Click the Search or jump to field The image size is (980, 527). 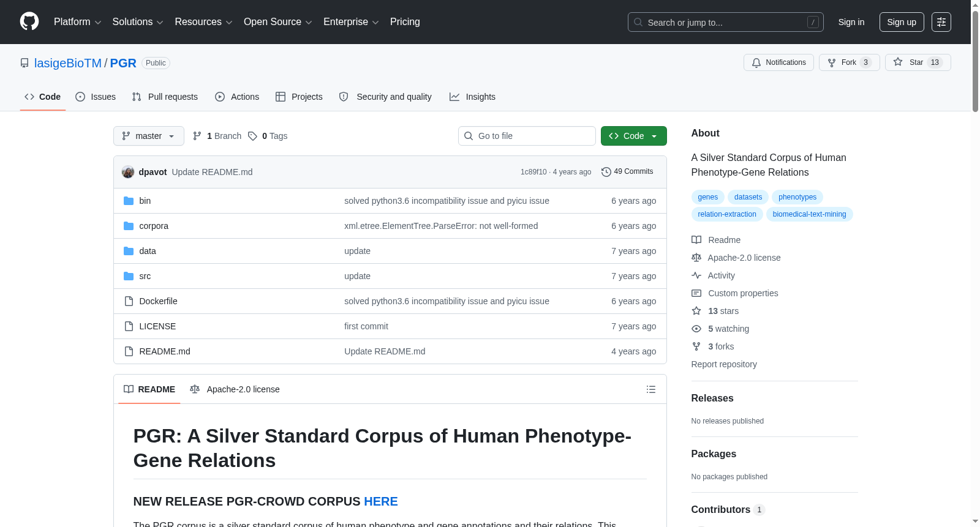pyautogui.click(x=726, y=22)
